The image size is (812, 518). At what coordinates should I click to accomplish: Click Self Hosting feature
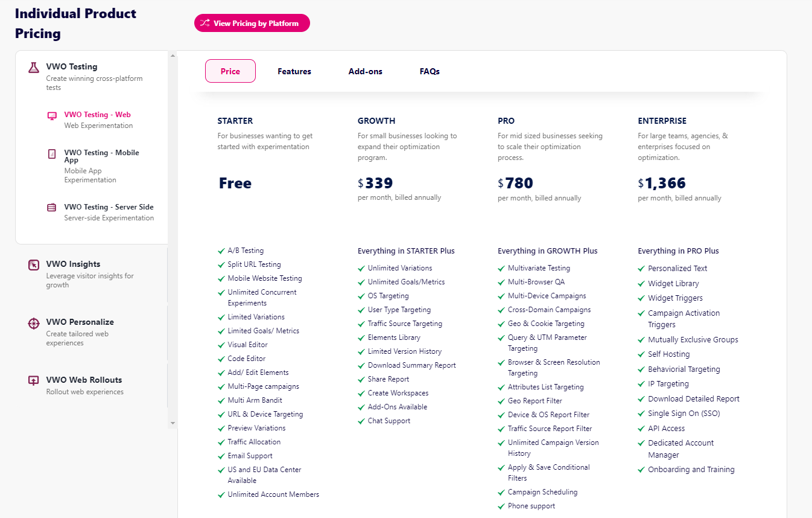point(668,354)
